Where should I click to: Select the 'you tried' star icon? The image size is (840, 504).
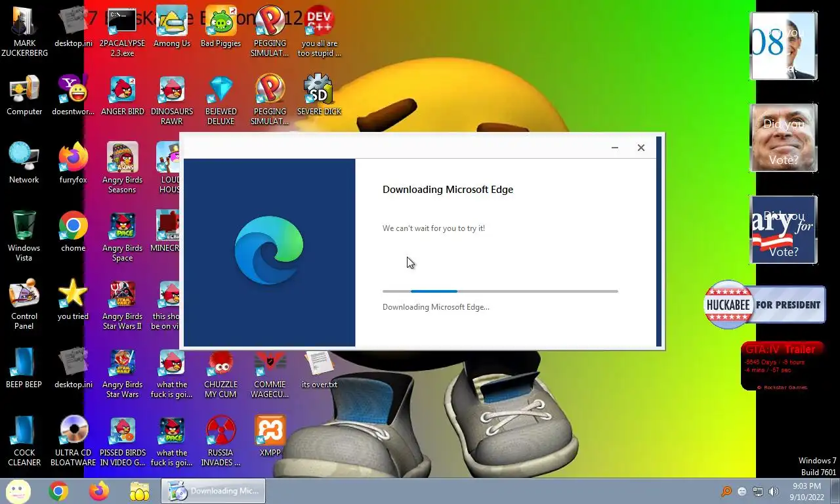click(73, 299)
